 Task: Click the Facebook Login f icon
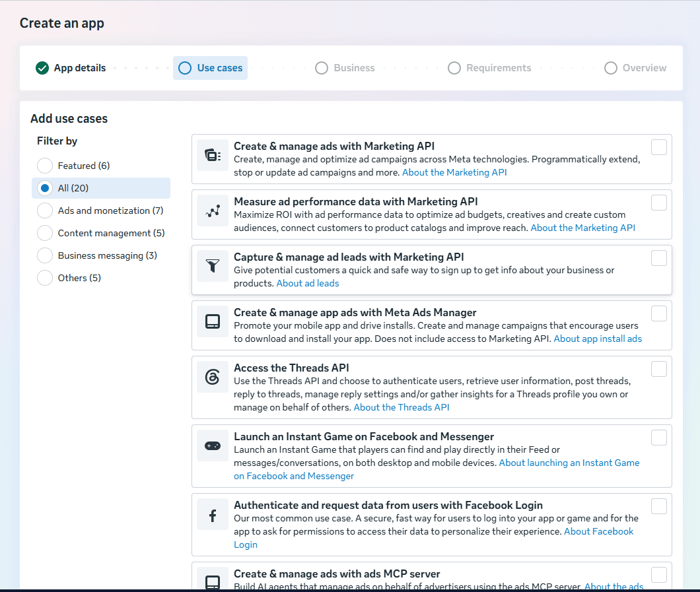pos(213,514)
